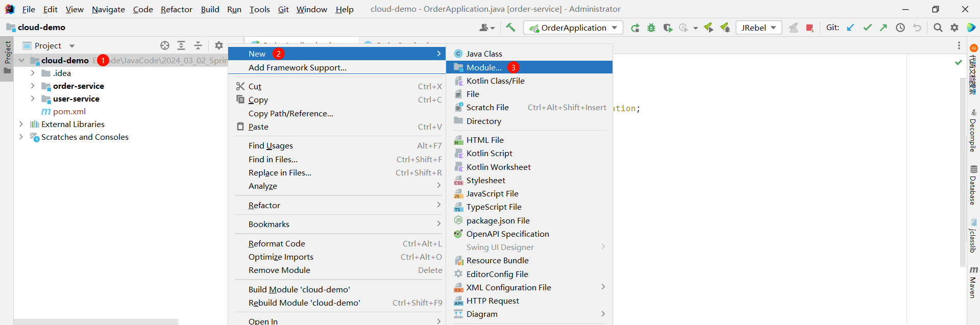Expand the .idea folder

coord(33,73)
